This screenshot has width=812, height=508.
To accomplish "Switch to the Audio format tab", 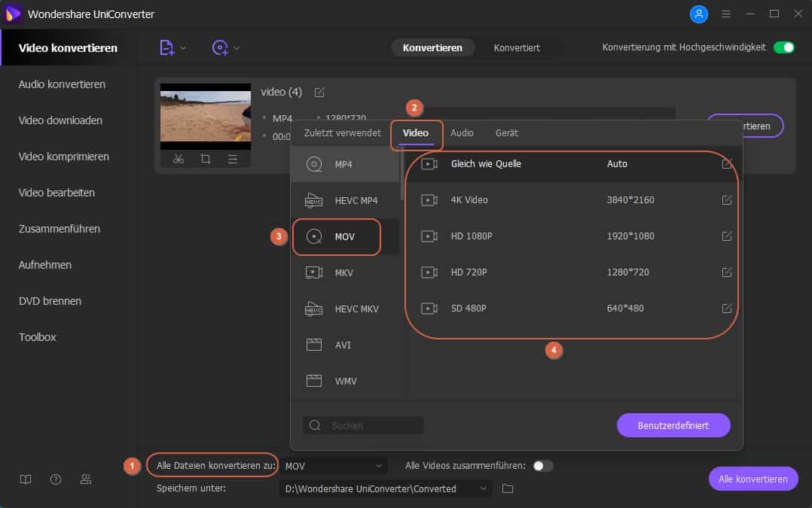I will click(x=462, y=132).
